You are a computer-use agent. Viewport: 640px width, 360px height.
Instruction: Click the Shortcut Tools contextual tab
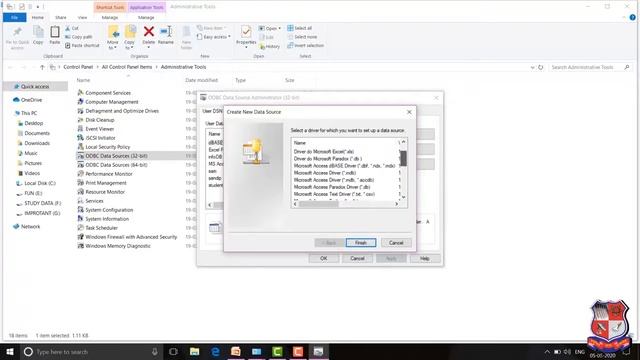(x=110, y=7)
